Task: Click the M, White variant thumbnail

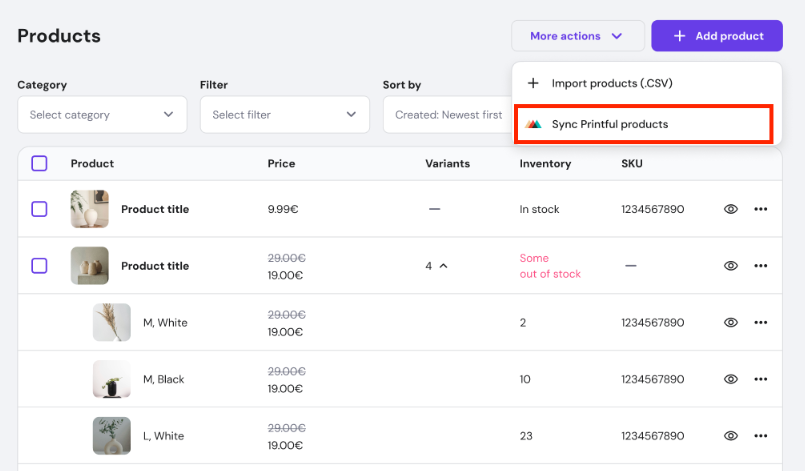Action: [x=112, y=323]
